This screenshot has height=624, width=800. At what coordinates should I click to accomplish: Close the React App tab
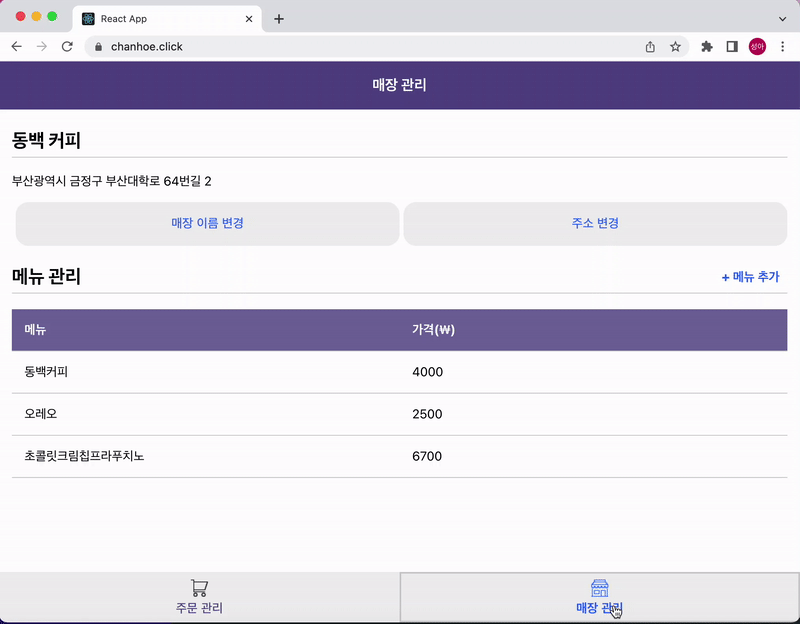click(249, 19)
